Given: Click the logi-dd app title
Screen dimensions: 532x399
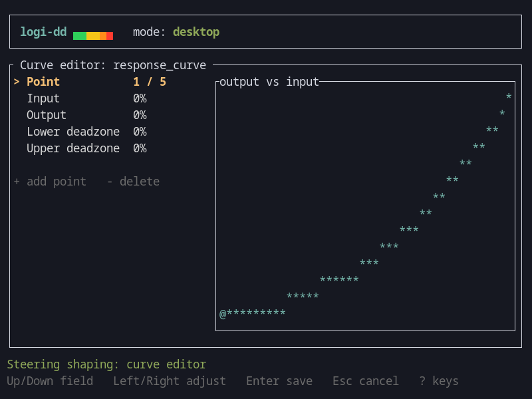Looking at the screenshot, I should [43, 32].
